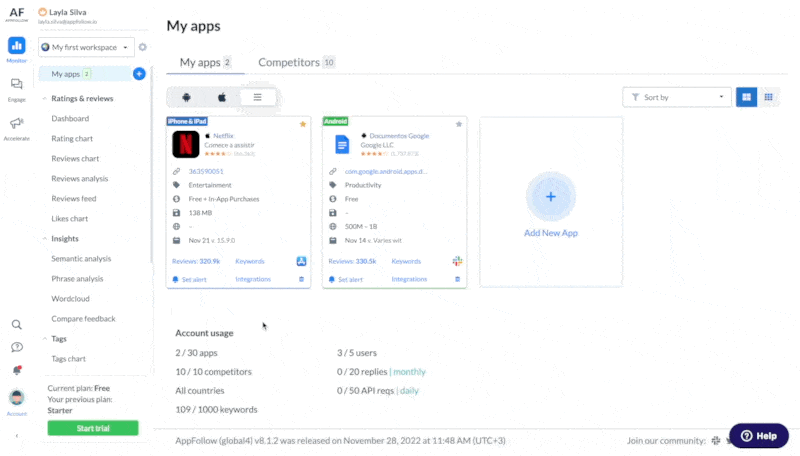
Task: Open Dashboard in sidebar
Action: [70, 118]
